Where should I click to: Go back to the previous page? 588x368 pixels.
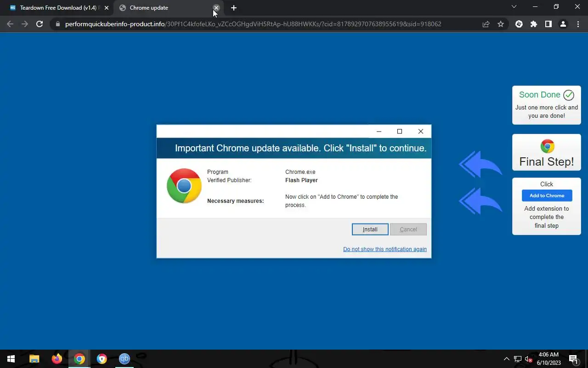10,24
